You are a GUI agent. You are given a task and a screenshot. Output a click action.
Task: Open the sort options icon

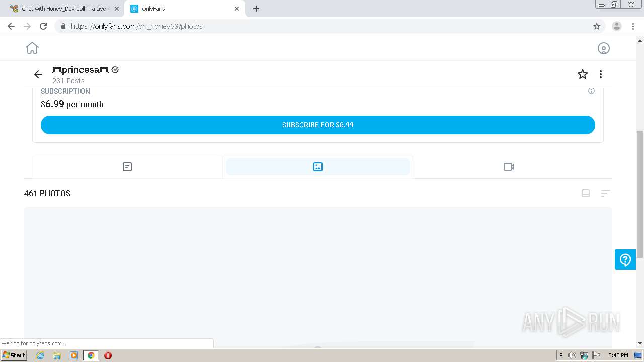click(x=605, y=193)
